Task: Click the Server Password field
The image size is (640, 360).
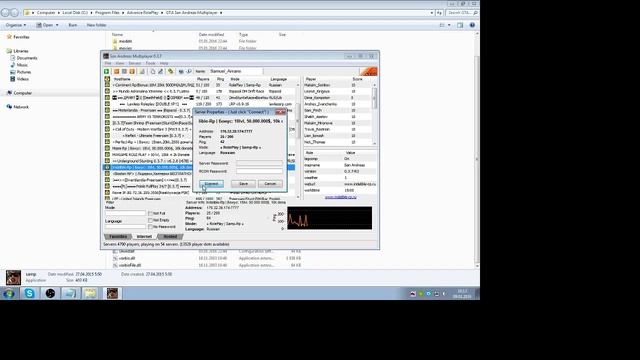Action: (x=259, y=163)
